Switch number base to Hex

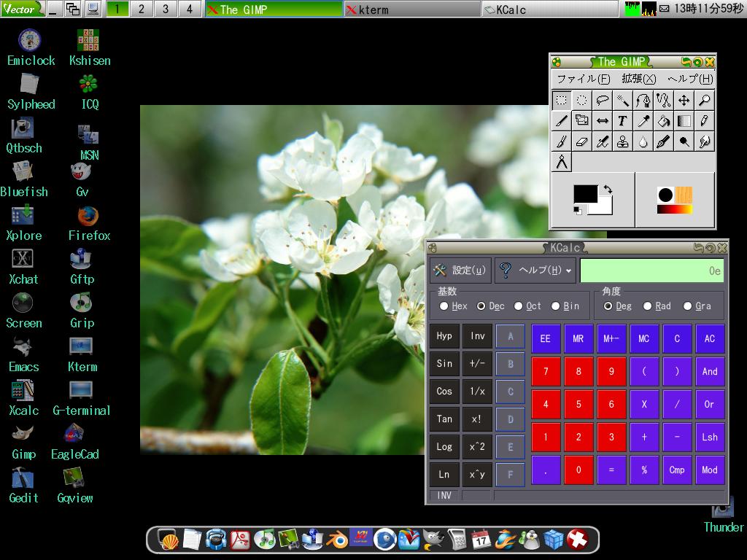pos(444,306)
